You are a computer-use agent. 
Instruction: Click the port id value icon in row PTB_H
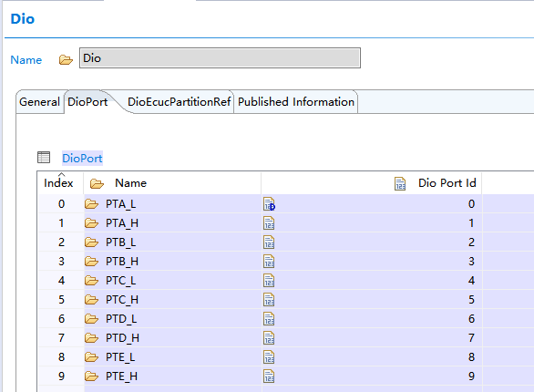coord(269,262)
